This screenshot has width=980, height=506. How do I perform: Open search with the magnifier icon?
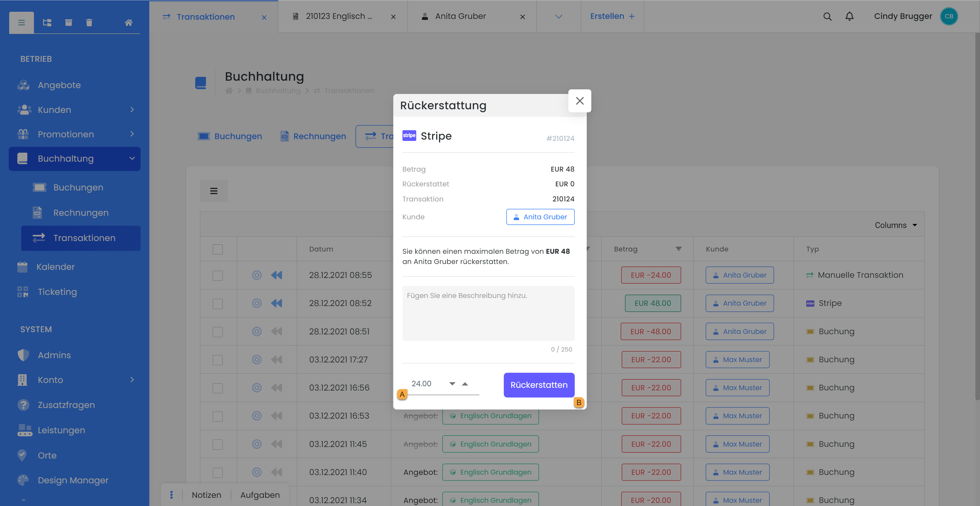(x=827, y=16)
